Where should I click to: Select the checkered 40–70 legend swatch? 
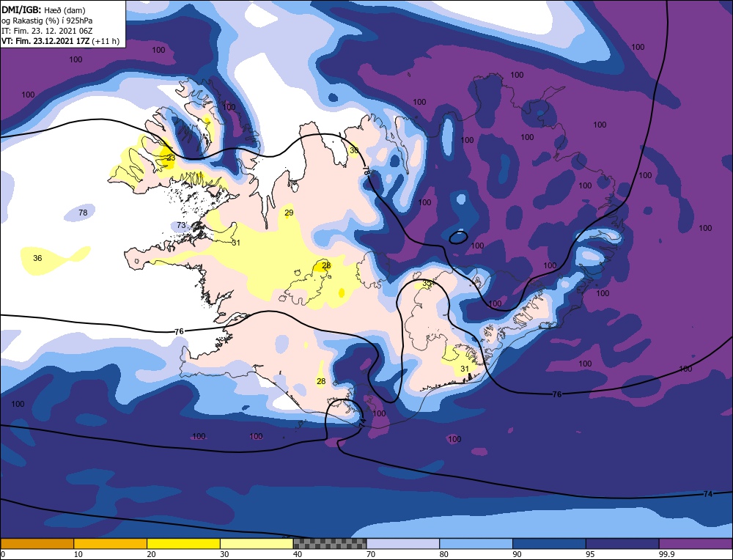(330, 543)
